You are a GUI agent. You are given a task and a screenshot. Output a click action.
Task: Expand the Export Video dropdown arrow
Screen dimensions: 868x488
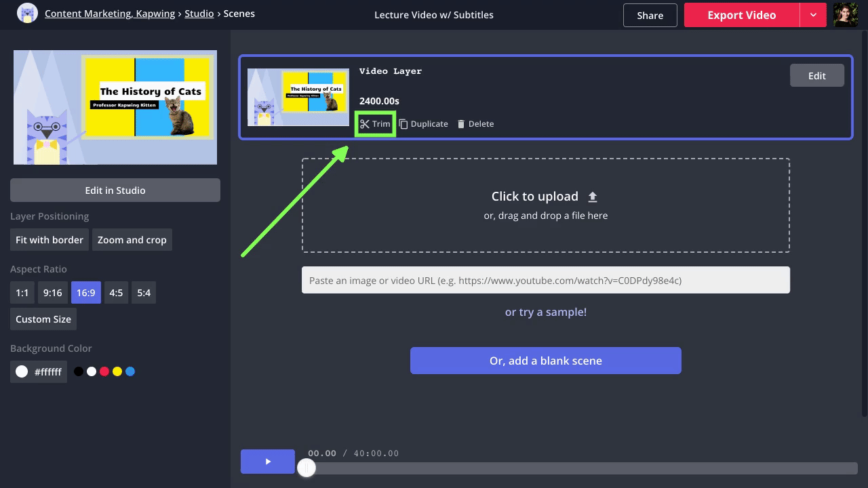tap(812, 15)
